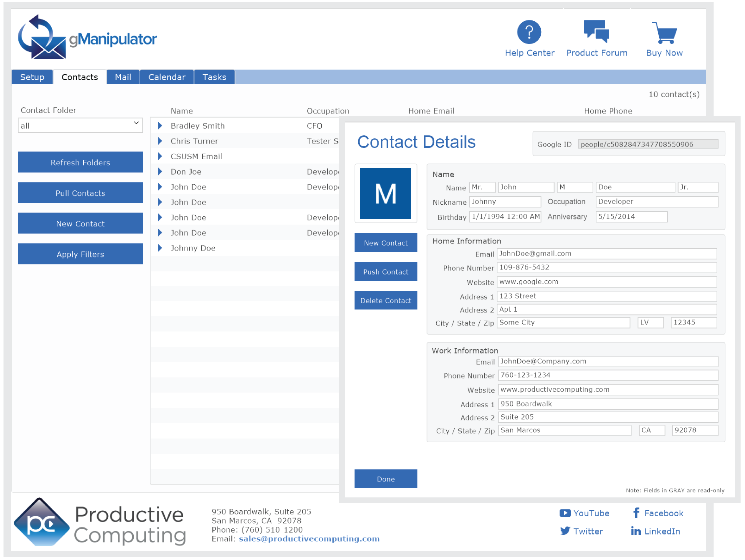Open the Setup tab
This screenshot has height=560, width=745.
(32, 77)
